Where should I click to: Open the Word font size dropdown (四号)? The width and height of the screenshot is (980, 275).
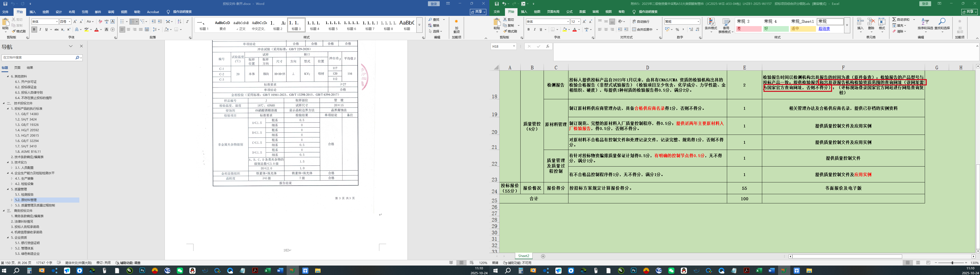(x=70, y=22)
